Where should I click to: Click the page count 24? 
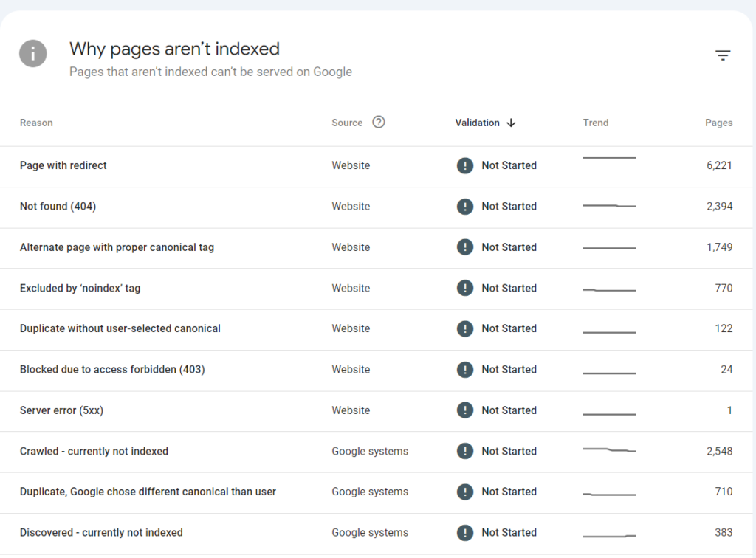pyautogui.click(x=726, y=370)
